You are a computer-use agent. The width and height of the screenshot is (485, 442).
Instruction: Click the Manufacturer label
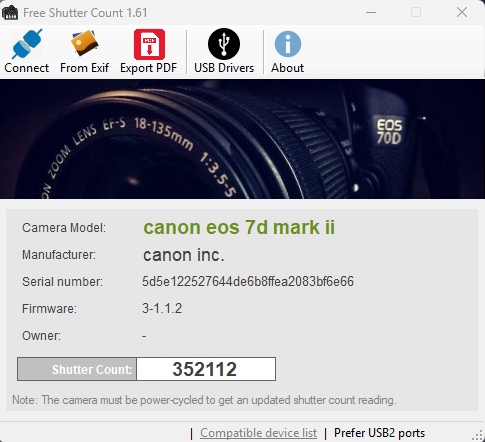[59, 255]
